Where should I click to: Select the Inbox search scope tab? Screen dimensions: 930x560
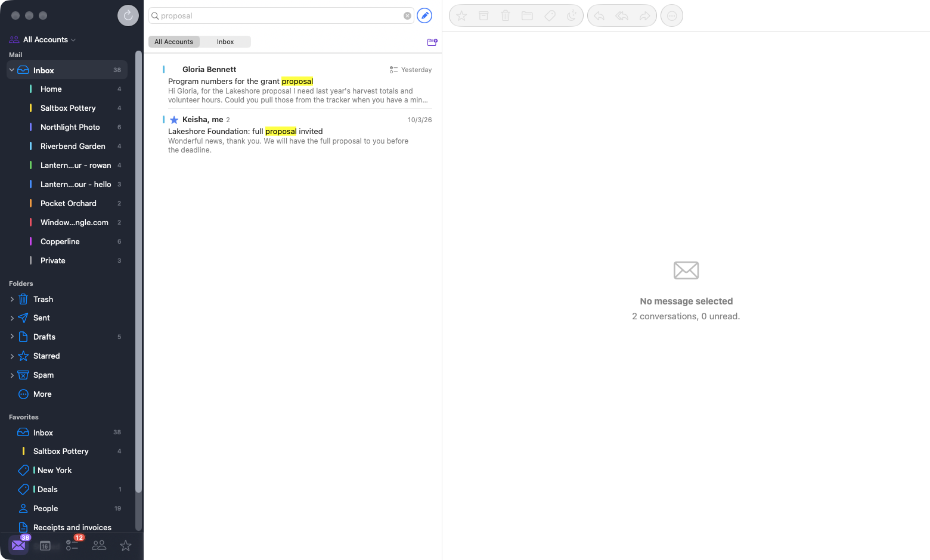pos(225,42)
